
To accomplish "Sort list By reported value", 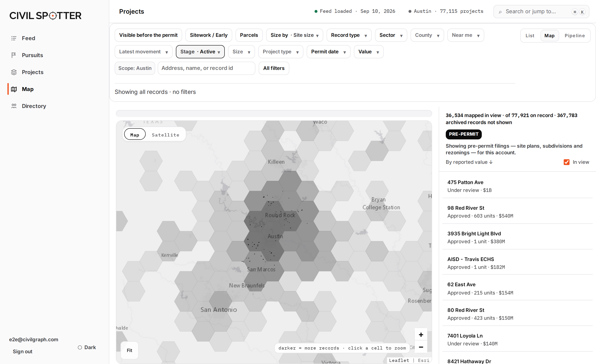I will coord(469,162).
